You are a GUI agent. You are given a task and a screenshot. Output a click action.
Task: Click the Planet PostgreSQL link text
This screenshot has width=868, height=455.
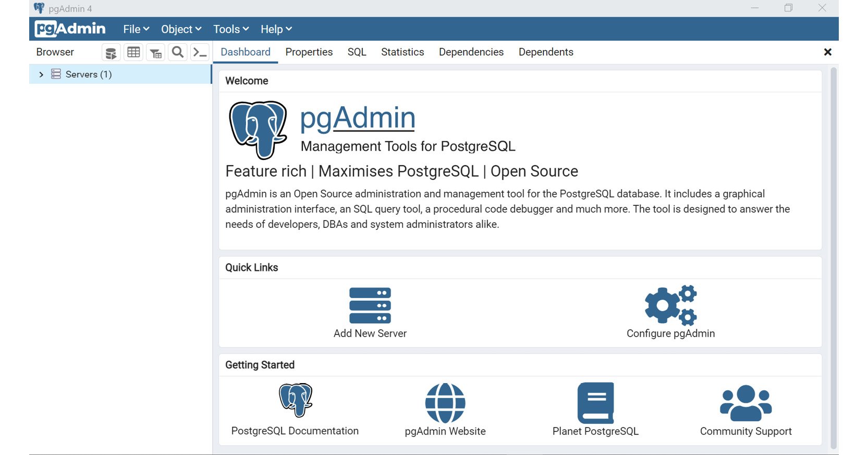click(595, 432)
